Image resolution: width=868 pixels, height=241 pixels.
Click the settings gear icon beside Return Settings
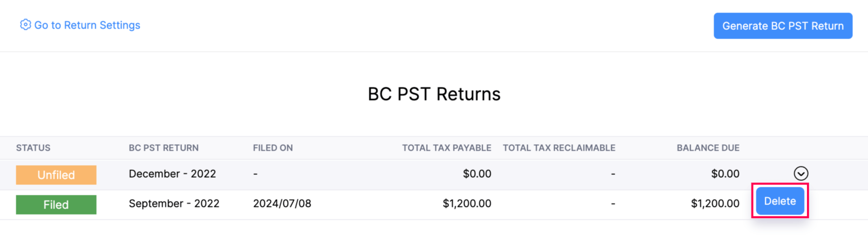click(x=25, y=25)
